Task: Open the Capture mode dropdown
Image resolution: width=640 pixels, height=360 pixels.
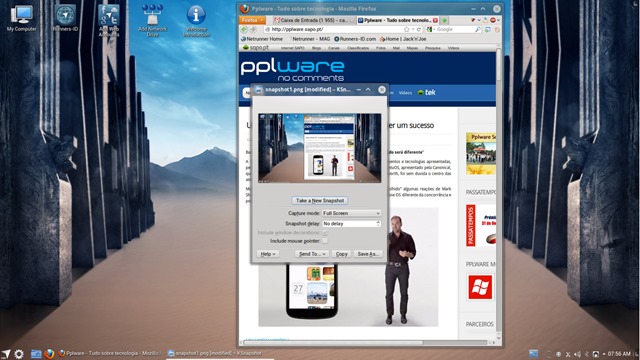Action: coord(351,213)
